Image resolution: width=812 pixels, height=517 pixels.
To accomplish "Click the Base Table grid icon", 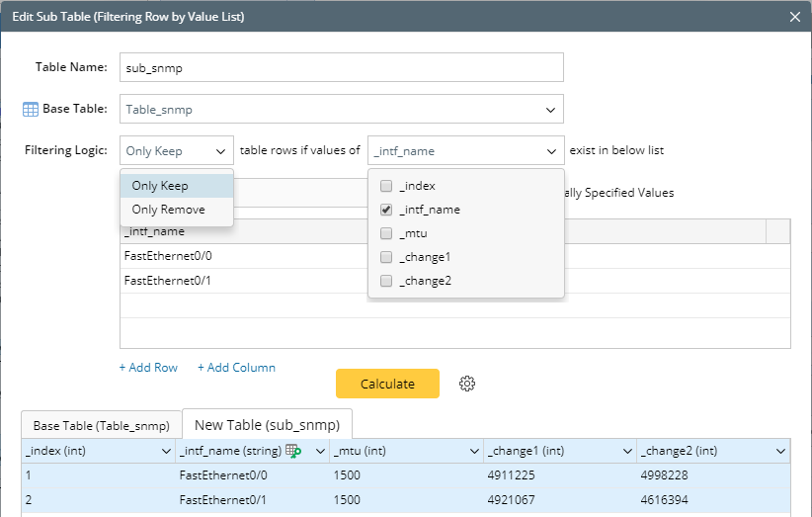I will point(31,109).
